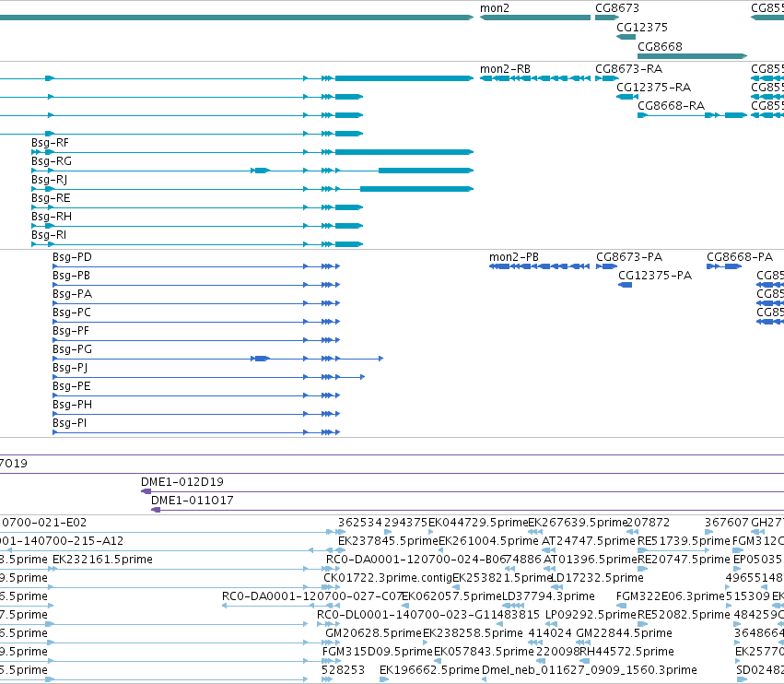Click the large Bsg-RF coding exon block
The width and height of the screenshot is (784, 684).
404,152
